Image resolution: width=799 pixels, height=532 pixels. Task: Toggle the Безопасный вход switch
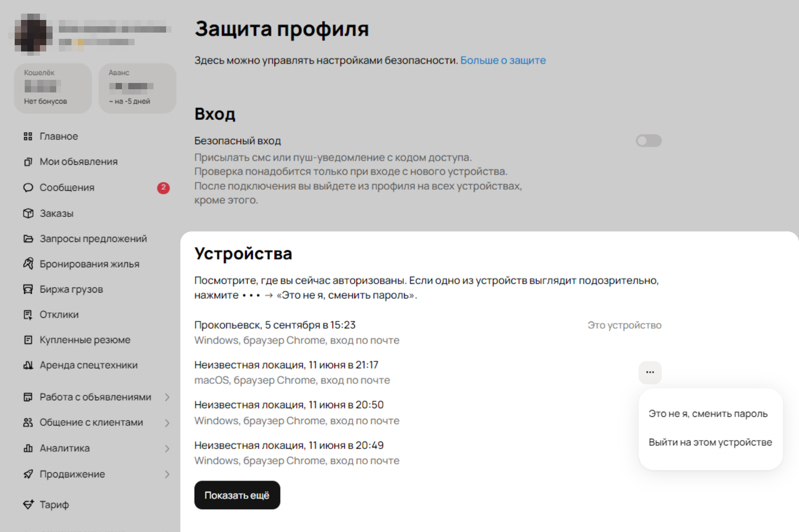tap(649, 141)
